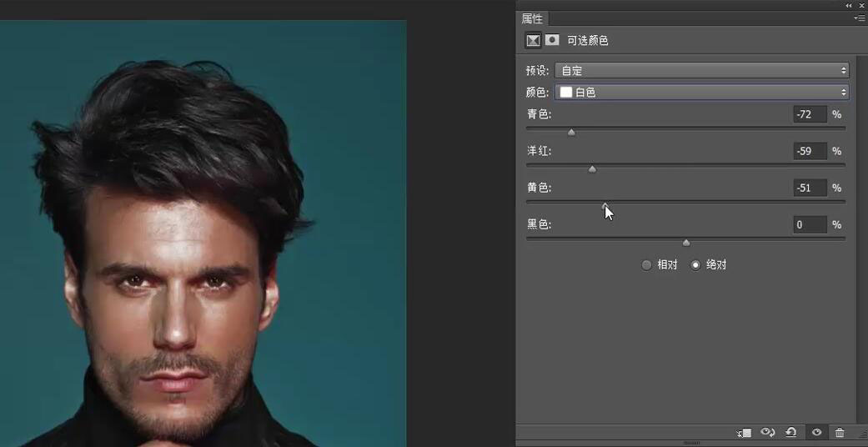Click the 预设 label

[x=537, y=70]
